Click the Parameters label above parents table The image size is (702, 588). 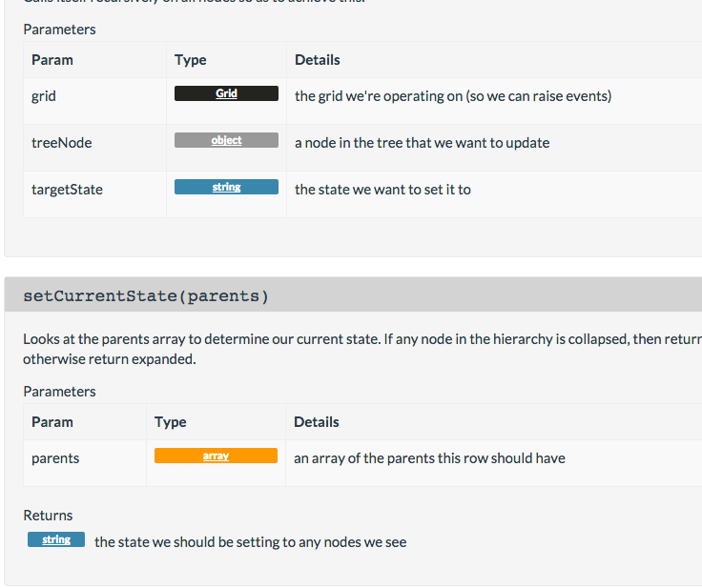click(x=59, y=392)
